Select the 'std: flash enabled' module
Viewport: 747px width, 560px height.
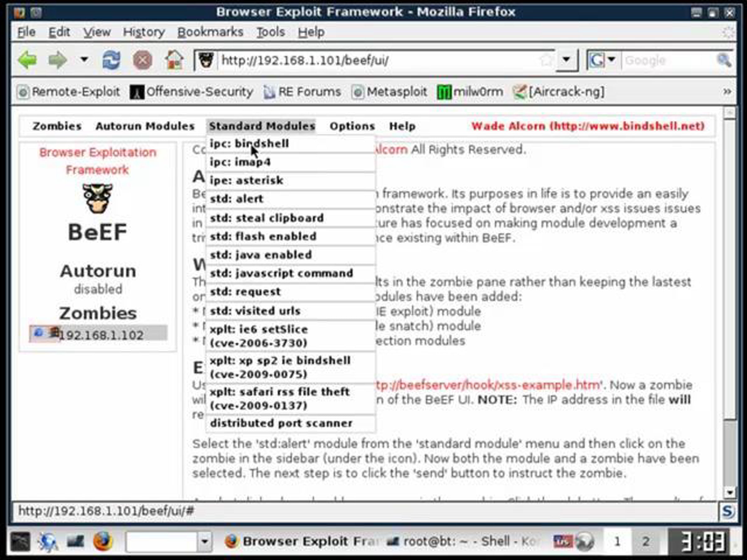coord(290,237)
